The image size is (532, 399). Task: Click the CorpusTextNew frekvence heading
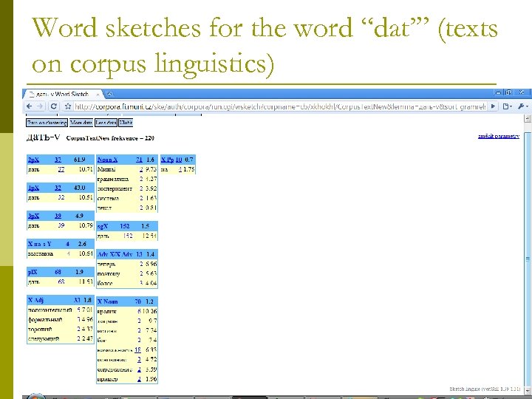(x=110, y=138)
